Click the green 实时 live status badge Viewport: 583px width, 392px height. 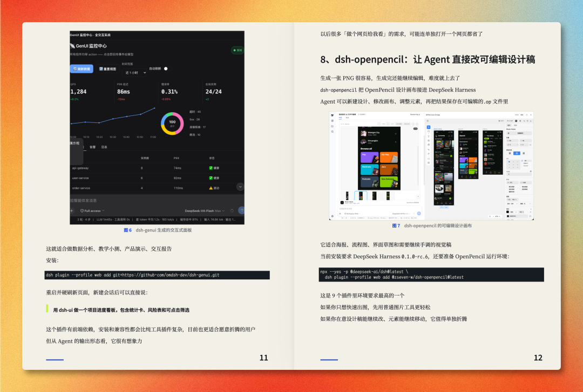237,50
